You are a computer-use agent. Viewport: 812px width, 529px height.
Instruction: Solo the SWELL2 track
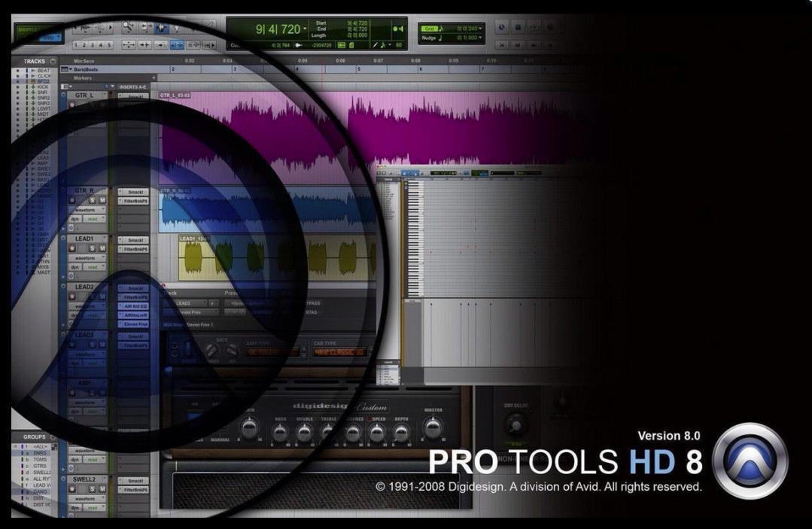92,488
